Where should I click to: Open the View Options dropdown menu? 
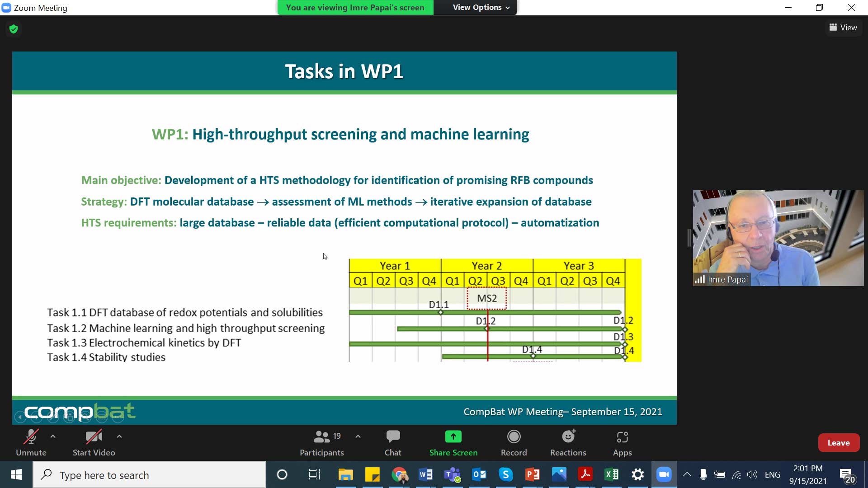[x=481, y=7]
